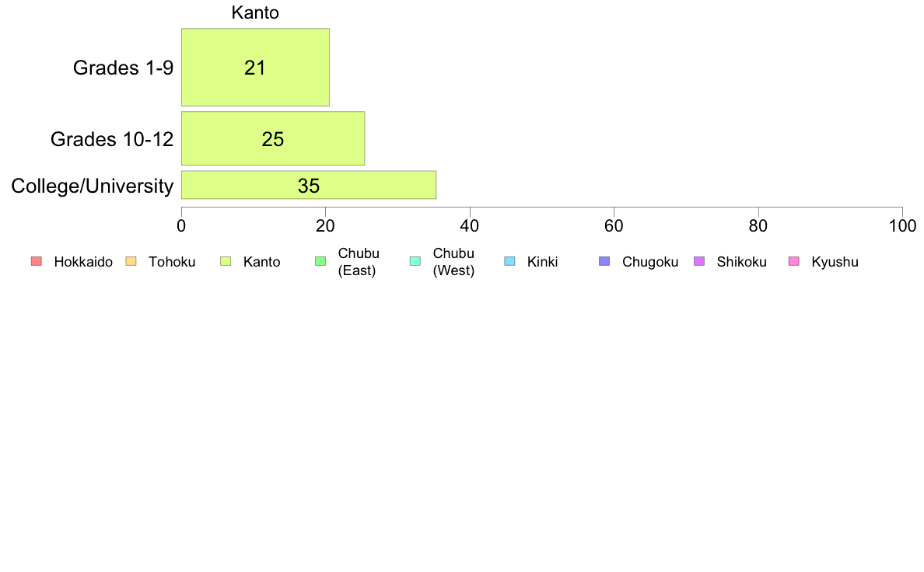The image size is (924, 572).
Task: Click the Hokkaido legend label text
Action: click(x=83, y=262)
